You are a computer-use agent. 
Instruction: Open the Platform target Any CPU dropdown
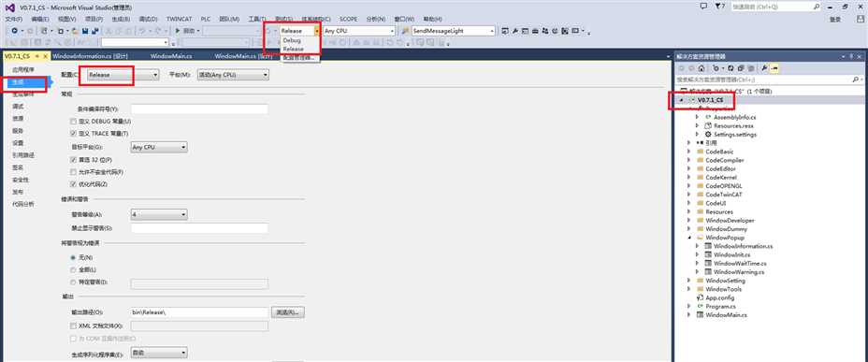point(159,147)
